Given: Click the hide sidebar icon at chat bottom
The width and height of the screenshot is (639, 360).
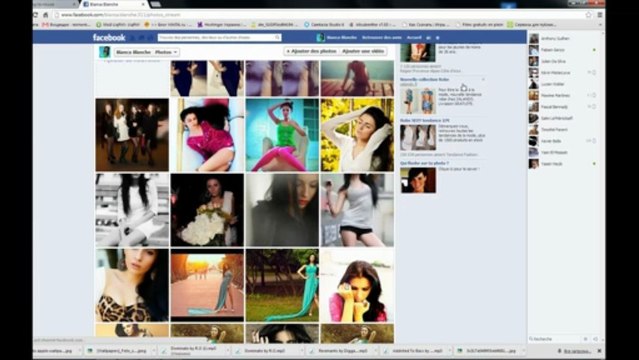Looking at the screenshot, I should [x=595, y=339].
